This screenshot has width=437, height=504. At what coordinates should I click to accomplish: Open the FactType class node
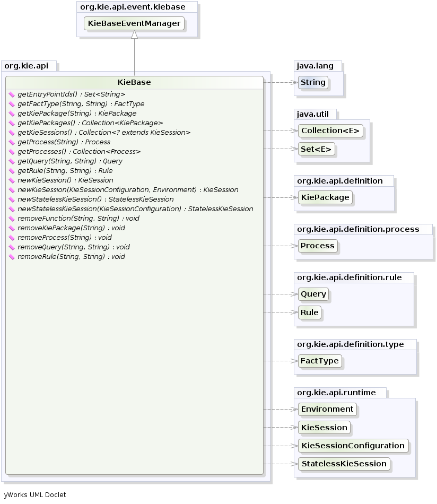point(320,361)
